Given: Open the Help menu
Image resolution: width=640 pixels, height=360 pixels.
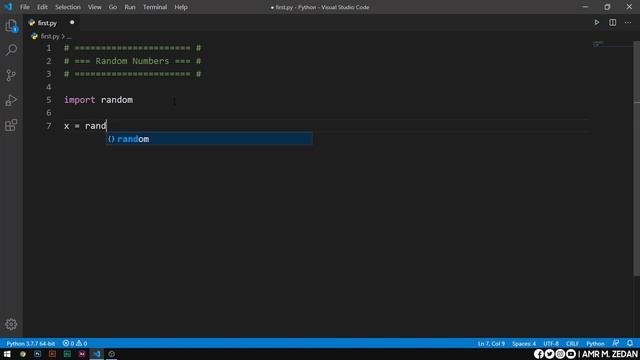Looking at the screenshot, I should tap(181, 7).
